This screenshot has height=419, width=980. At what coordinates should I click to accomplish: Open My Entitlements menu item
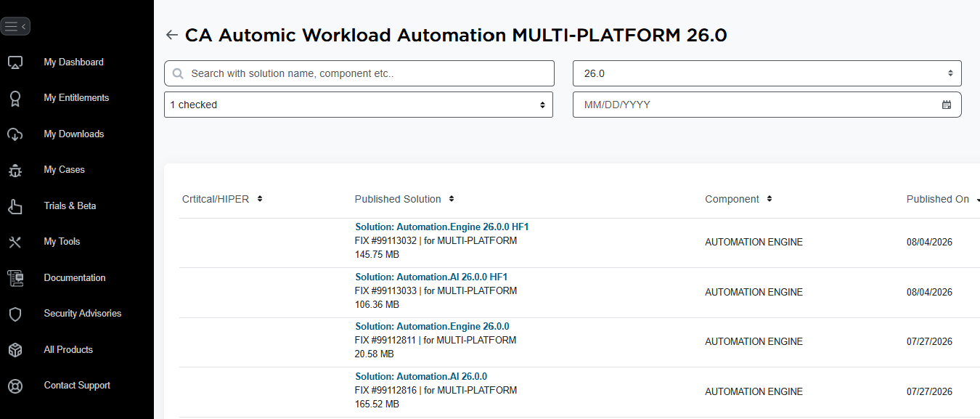pyautogui.click(x=76, y=98)
